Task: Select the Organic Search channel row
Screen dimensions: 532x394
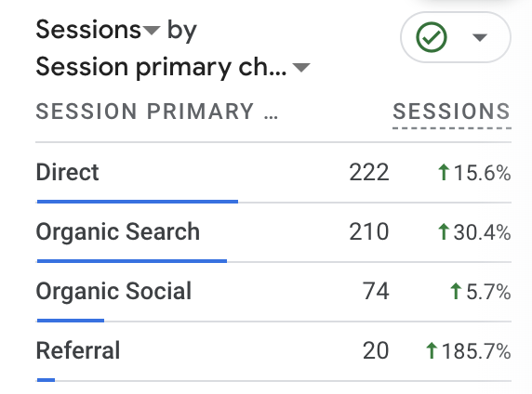Action: [x=273, y=232]
